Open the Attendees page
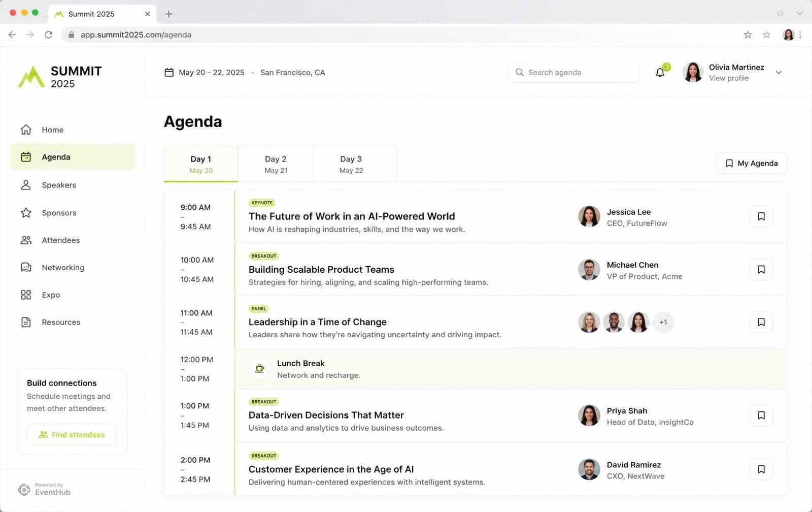The height and width of the screenshot is (512, 812). pos(73,240)
